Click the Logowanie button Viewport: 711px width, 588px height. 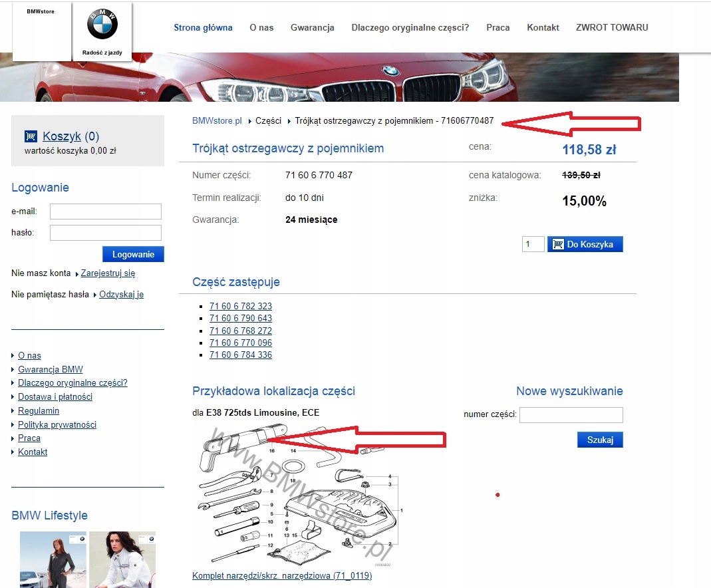[x=133, y=254]
